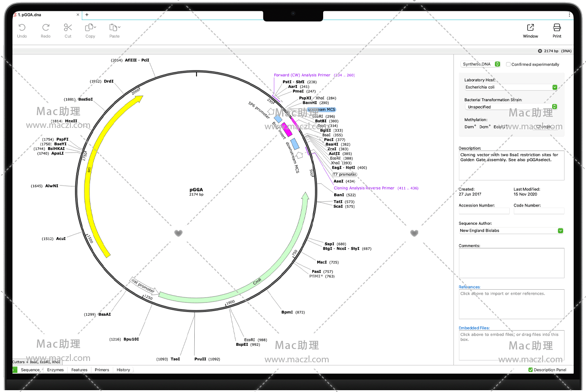Toggle the Description Panel checkbox
The image size is (586, 392).
[x=530, y=370]
